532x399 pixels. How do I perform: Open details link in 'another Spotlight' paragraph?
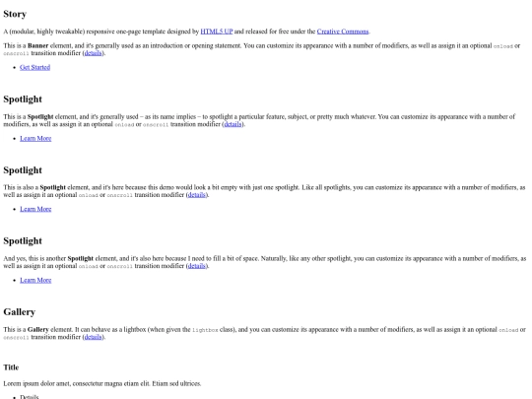(197, 266)
